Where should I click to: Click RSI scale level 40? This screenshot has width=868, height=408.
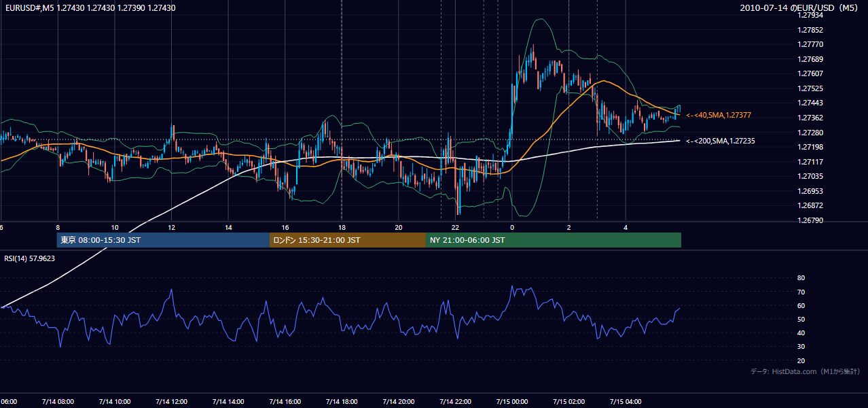click(x=801, y=333)
